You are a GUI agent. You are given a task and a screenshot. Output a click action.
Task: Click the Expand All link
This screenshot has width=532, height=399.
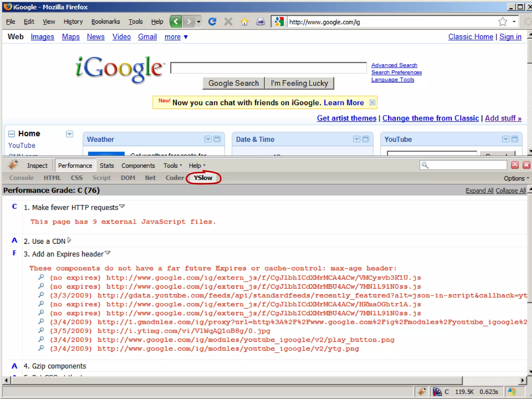coord(479,191)
